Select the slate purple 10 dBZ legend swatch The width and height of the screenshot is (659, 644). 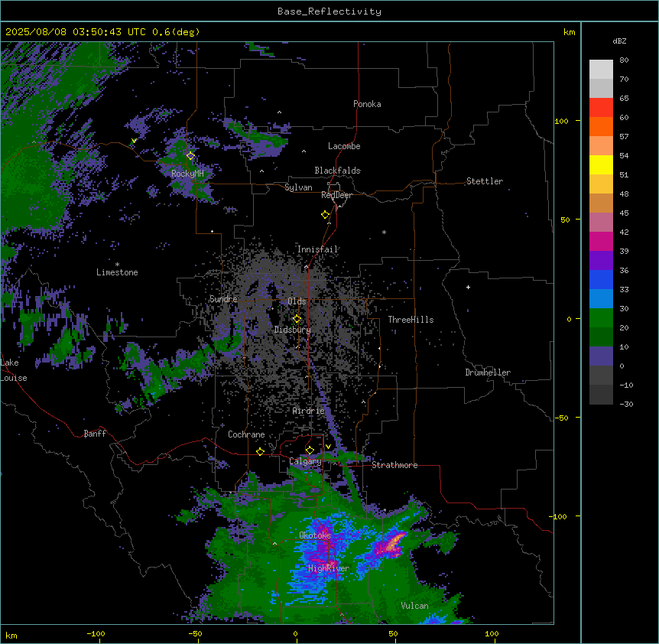(601, 356)
